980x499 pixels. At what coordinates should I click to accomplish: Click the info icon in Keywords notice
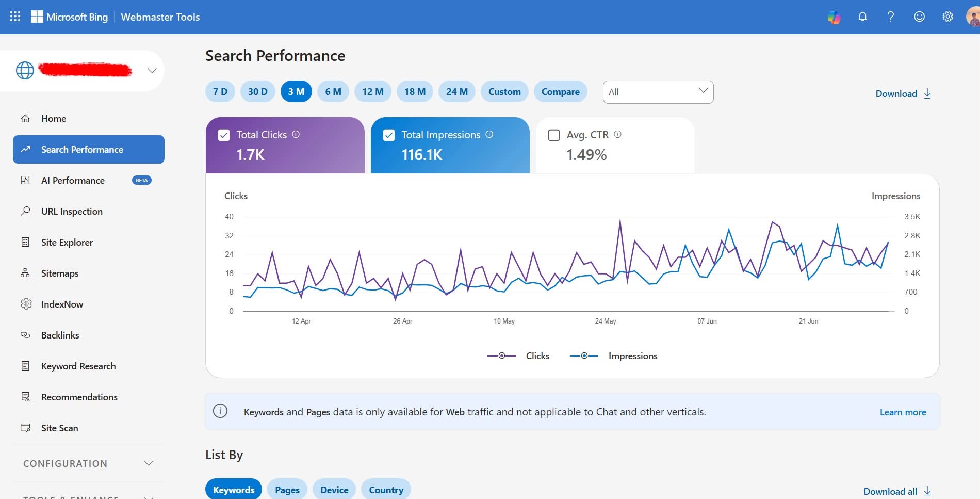pos(220,411)
